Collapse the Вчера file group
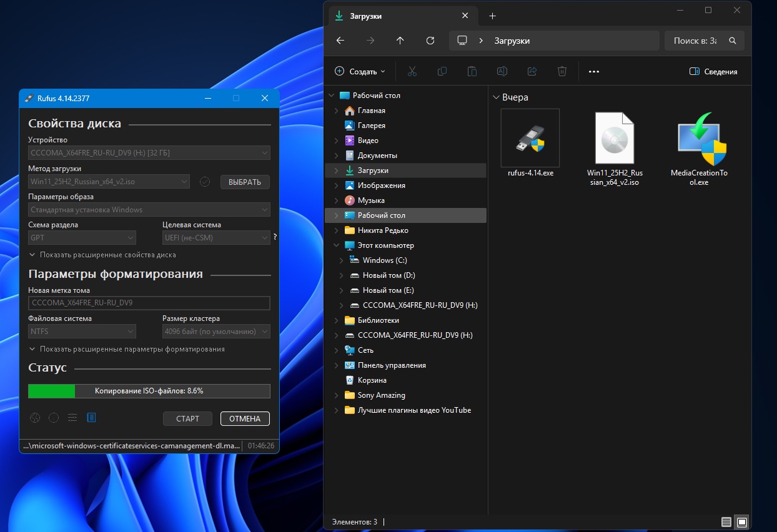Screen dimensions: 777x532 (x=497, y=97)
